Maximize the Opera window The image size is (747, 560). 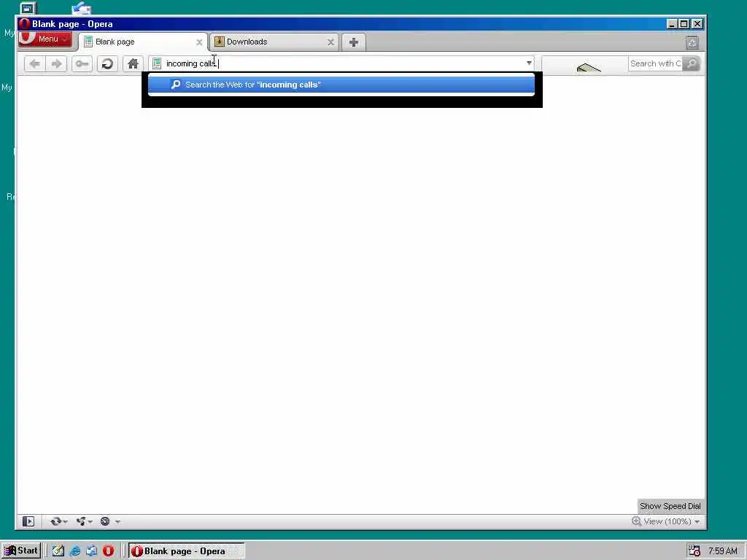684,24
